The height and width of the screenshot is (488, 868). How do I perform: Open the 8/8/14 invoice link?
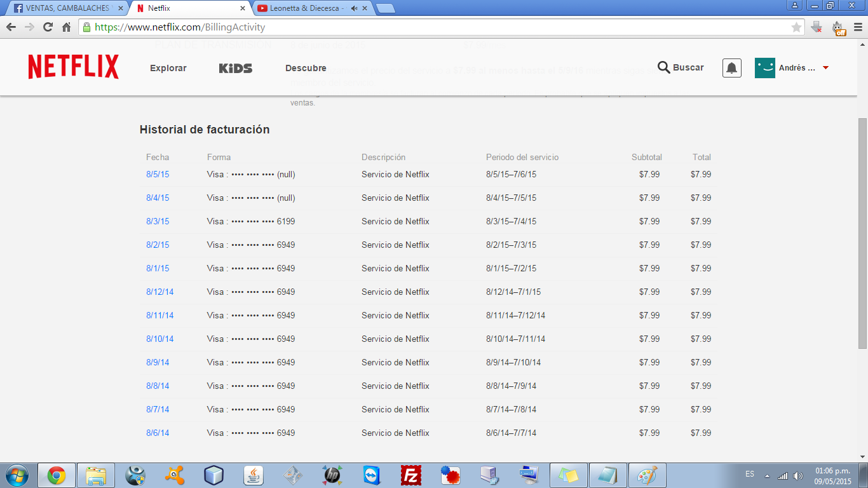pos(158,386)
